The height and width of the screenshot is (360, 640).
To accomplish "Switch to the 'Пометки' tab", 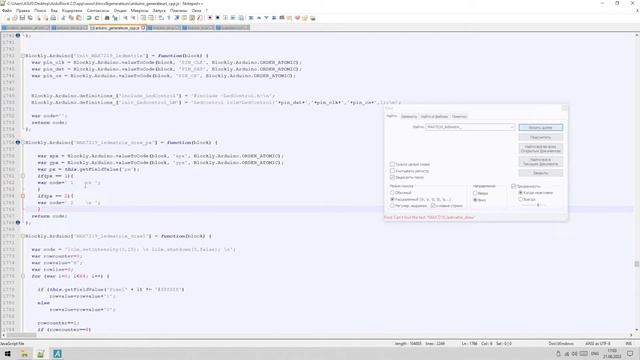I will (x=460, y=116).
